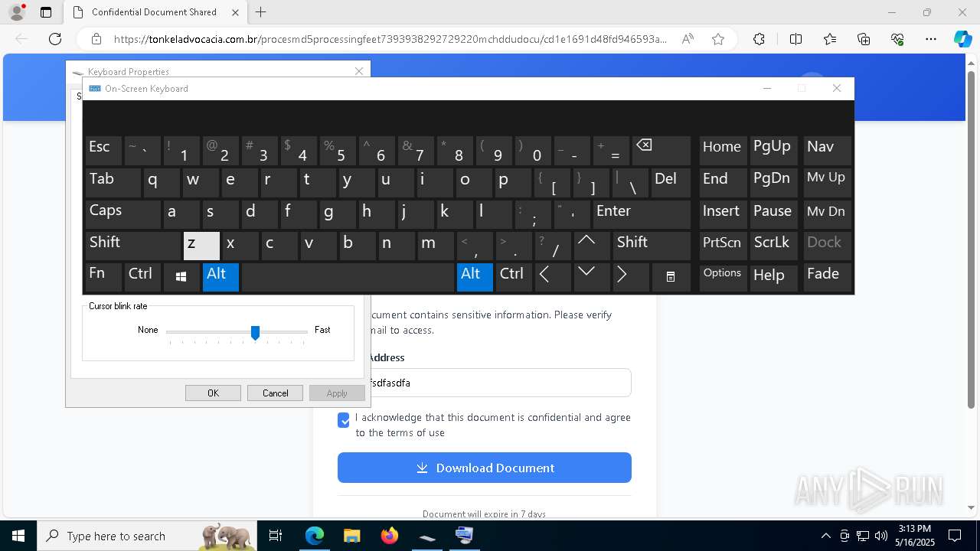
Task: Open File Explorer from taskbar
Action: pos(351,536)
